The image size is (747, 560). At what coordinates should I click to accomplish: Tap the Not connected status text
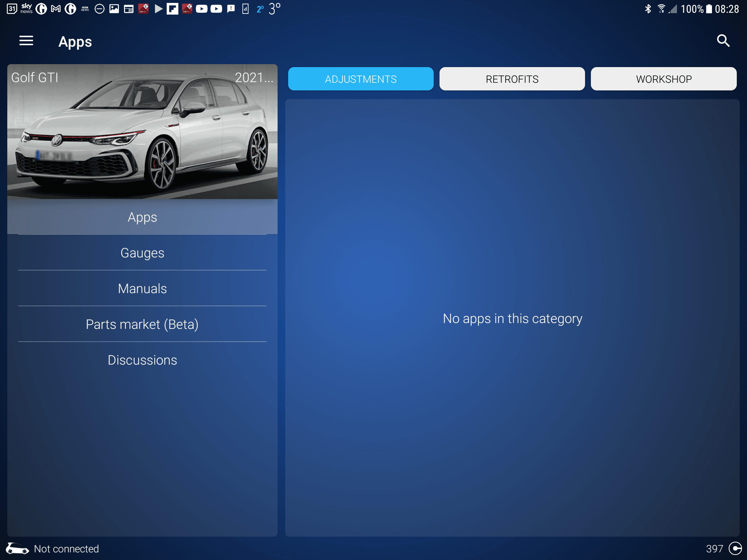click(x=66, y=549)
